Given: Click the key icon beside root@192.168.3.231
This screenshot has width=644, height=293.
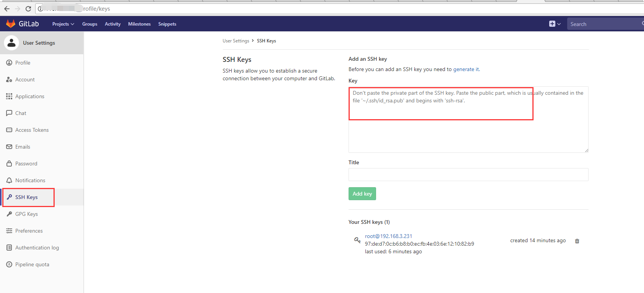Looking at the screenshot, I should [357, 240].
